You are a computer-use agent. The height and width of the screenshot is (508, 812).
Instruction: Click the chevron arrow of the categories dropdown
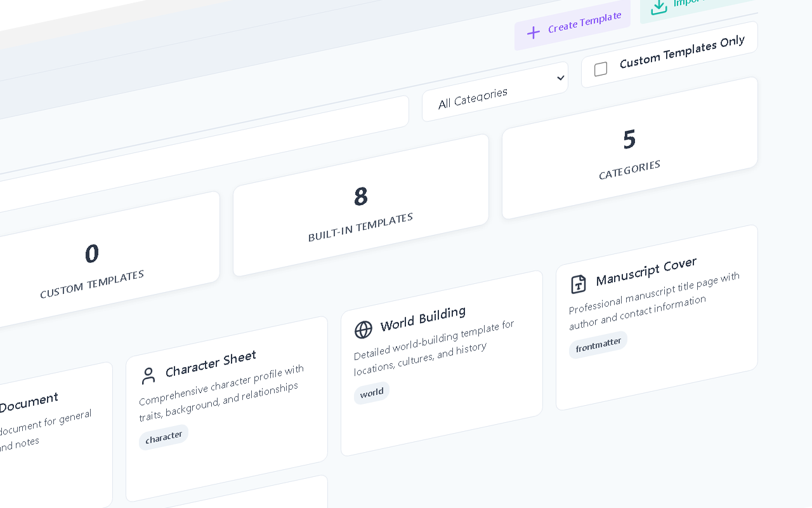[x=560, y=78]
